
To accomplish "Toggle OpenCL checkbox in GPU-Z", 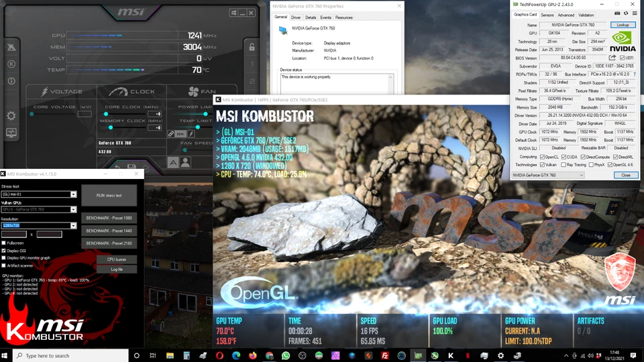I will click(542, 157).
